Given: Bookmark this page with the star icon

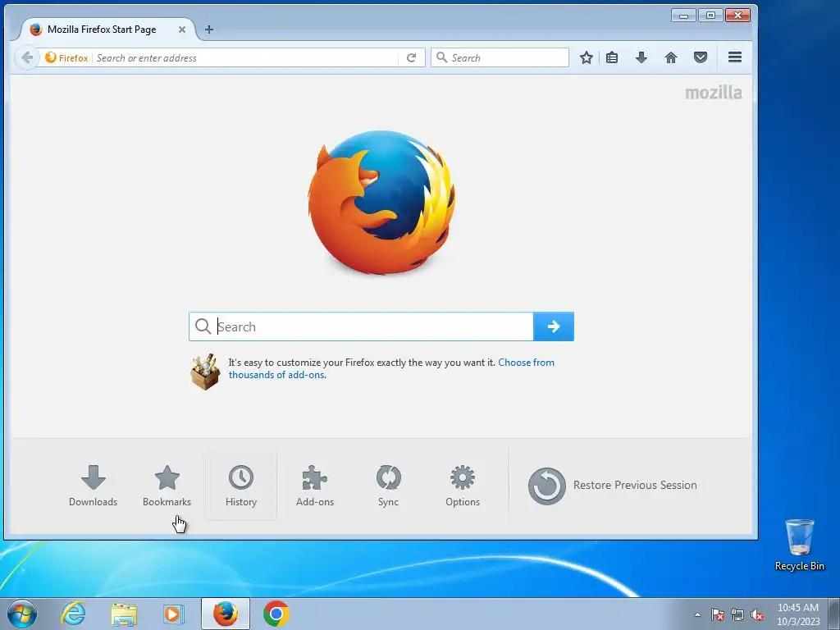Looking at the screenshot, I should tap(586, 57).
